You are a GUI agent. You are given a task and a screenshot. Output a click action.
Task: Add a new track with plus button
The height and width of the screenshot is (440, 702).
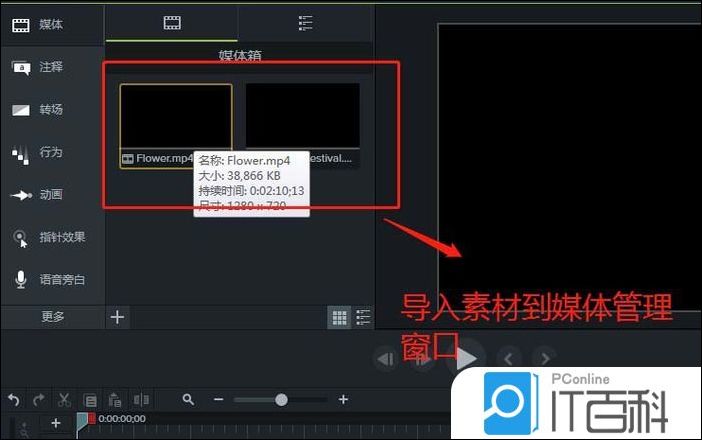pos(56,423)
